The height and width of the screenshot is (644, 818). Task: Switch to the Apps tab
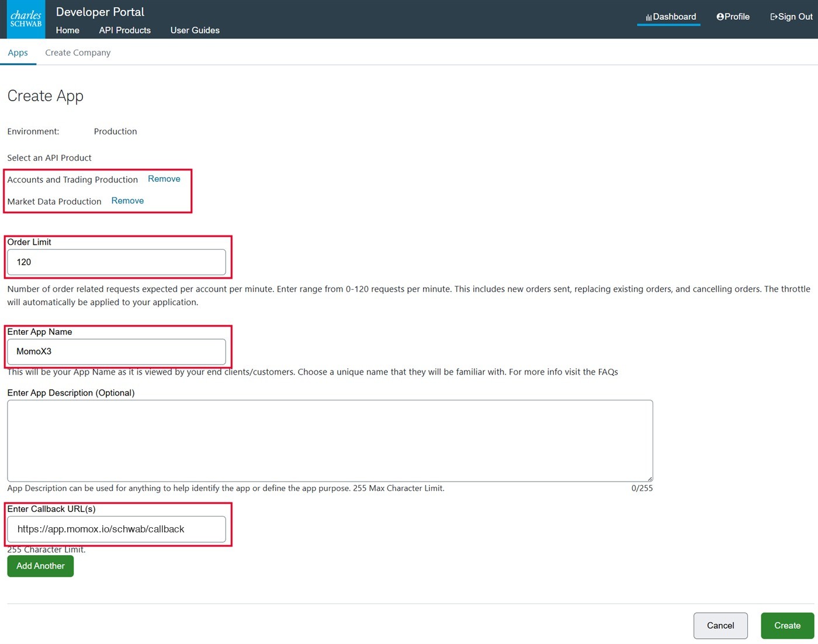pyautogui.click(x=18, y=53)
